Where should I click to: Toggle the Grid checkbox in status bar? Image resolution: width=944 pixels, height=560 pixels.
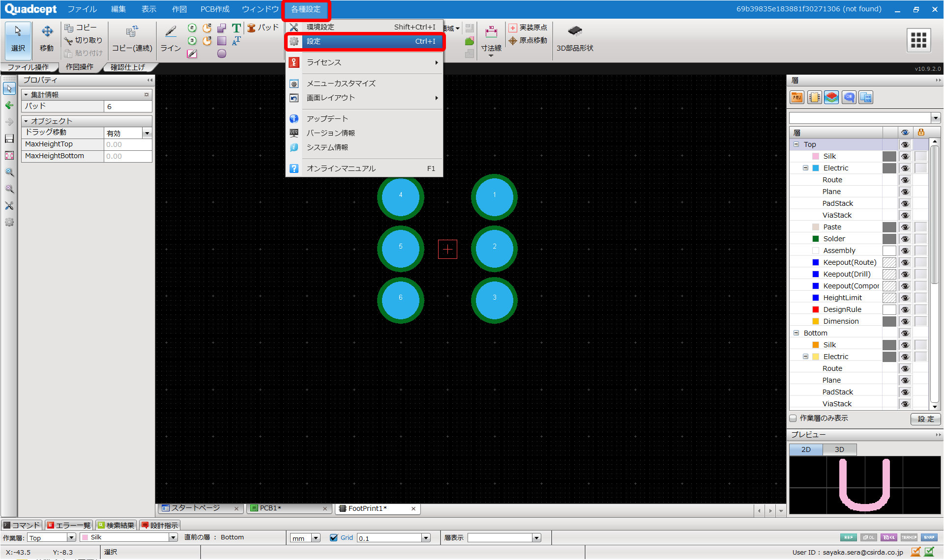tap(334, 538)
